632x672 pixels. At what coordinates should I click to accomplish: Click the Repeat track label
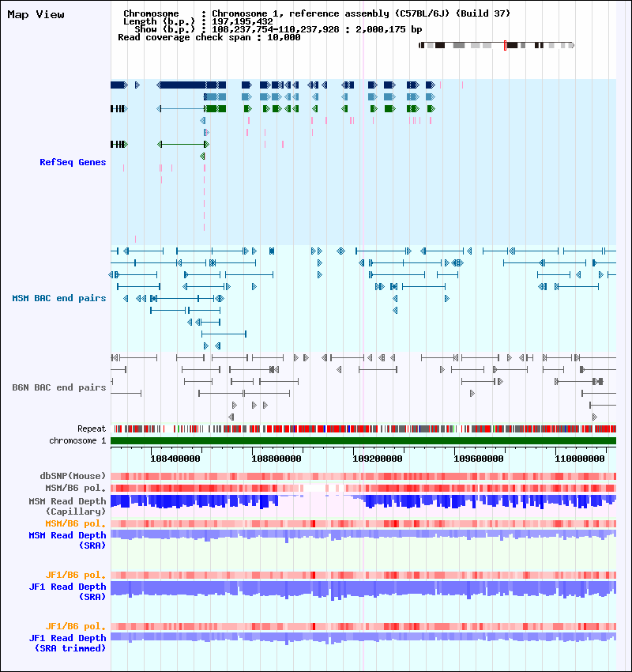pos(92,428)
